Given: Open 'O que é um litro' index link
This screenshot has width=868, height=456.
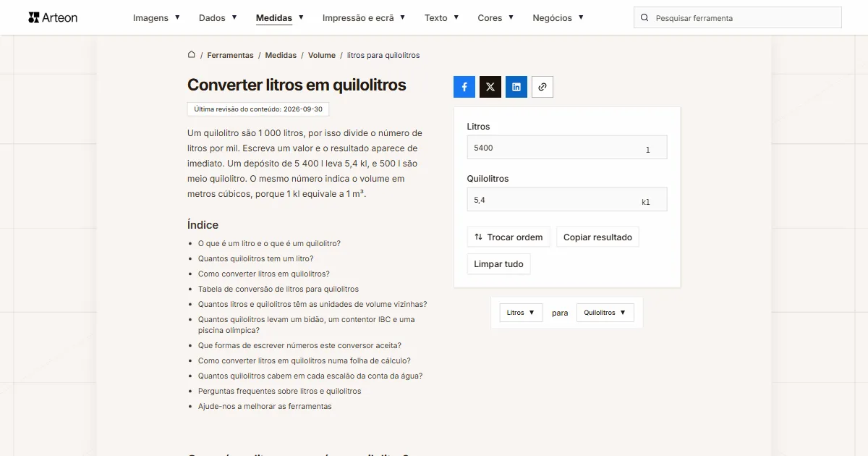Looking at the screenshot, I should point(269,243).
